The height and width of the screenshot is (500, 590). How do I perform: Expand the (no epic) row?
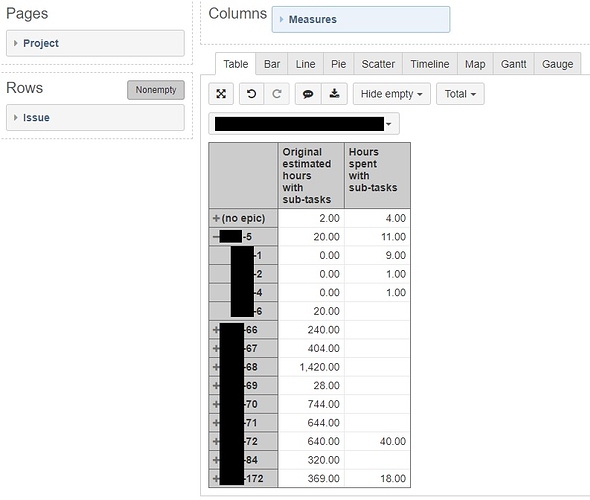(x=216, y=218)
